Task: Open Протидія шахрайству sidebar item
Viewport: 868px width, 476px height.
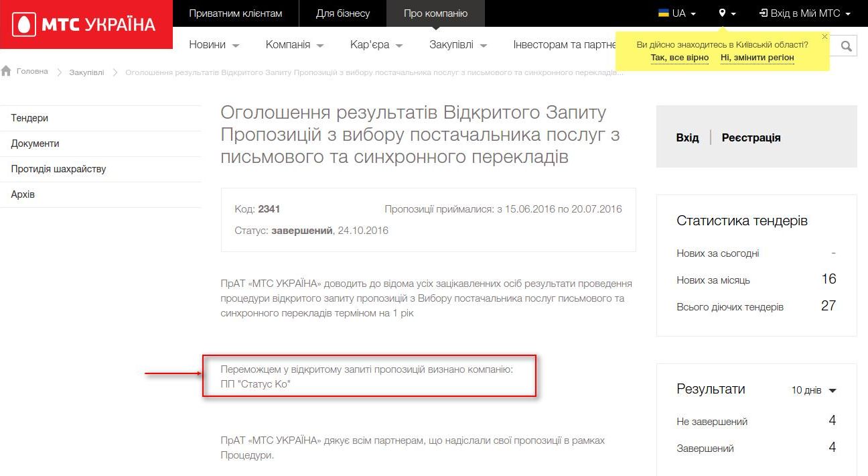Action: [58, 169]
